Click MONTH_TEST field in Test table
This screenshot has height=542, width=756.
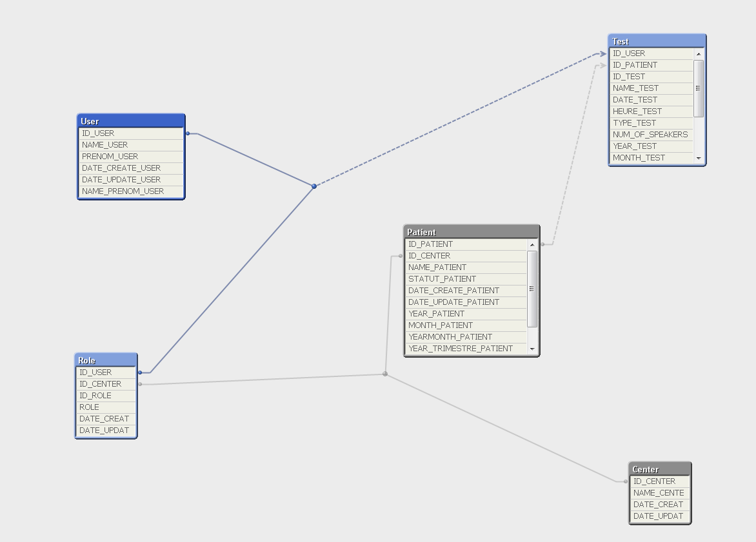pos(652,157)
